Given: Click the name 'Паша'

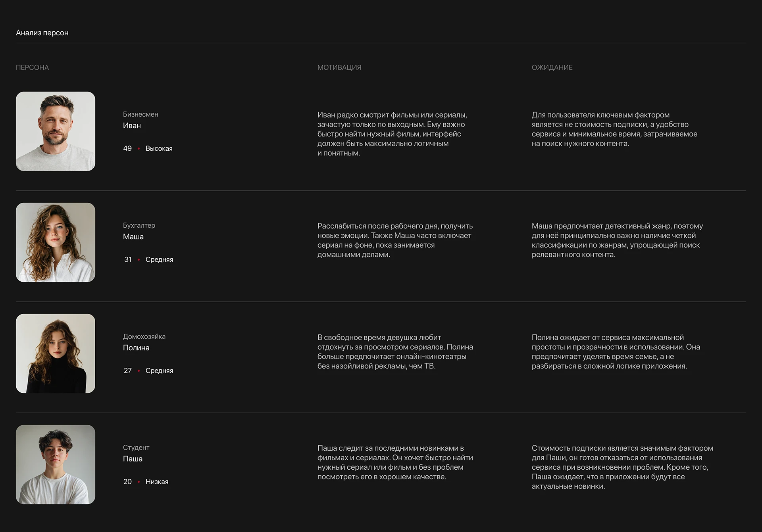Looking at the screenshot, I should point(133,459).
